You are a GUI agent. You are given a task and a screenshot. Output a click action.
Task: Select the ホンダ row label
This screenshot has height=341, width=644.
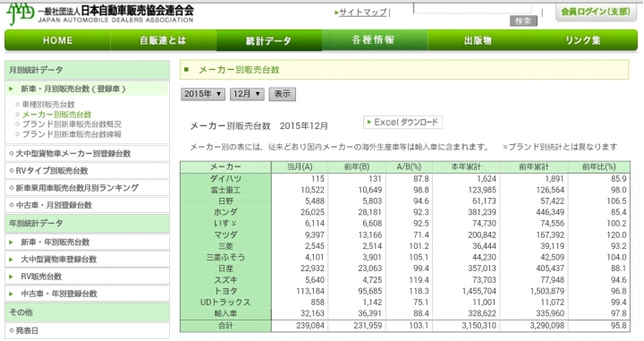[225, 212]
